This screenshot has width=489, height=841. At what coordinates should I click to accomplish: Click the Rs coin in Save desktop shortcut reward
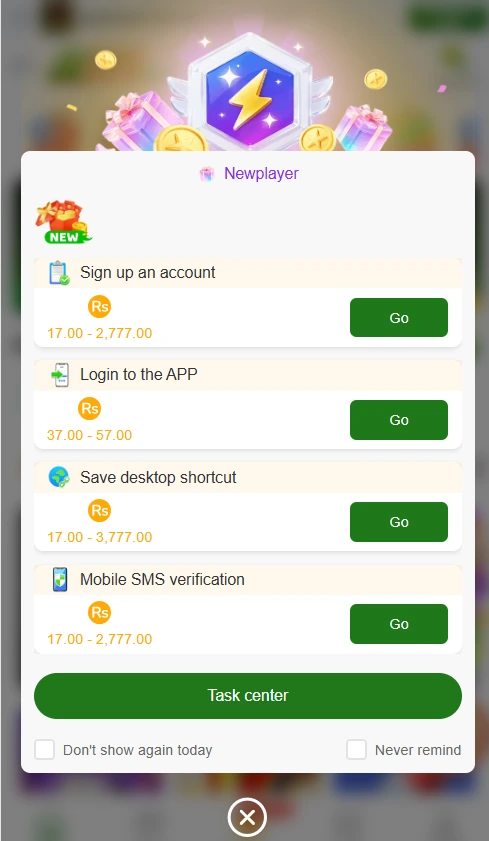99,511
